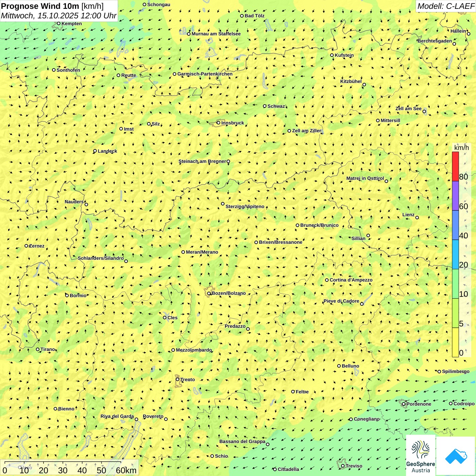This screenshot has height=476, width=476.
Task: Click the Belluno city label
Action: tap(350, 366)
